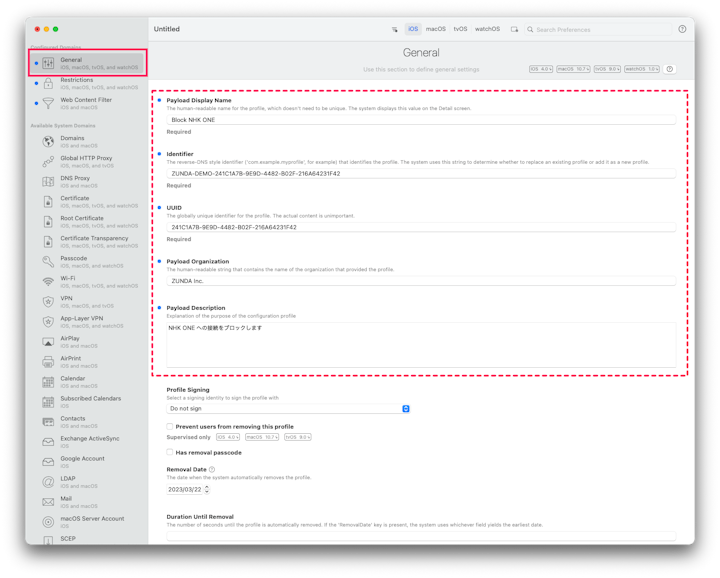The image size is (720, 578).
Task: Select the Certificate Transparency icon
Action: point(48,242)
